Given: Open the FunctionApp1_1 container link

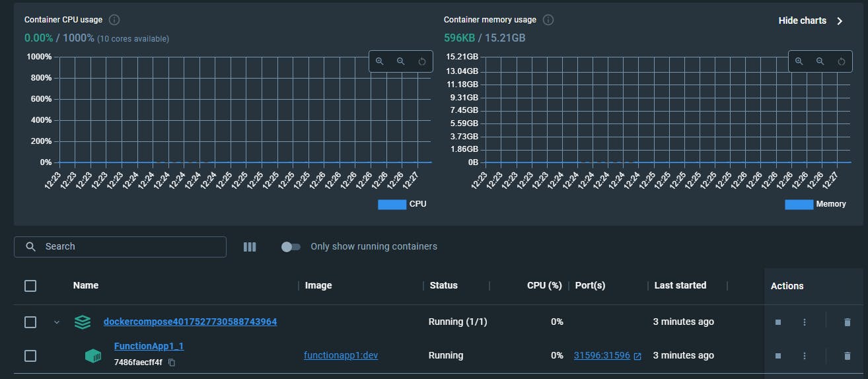Looking at the screenshot, I should (x=149, y=346).
